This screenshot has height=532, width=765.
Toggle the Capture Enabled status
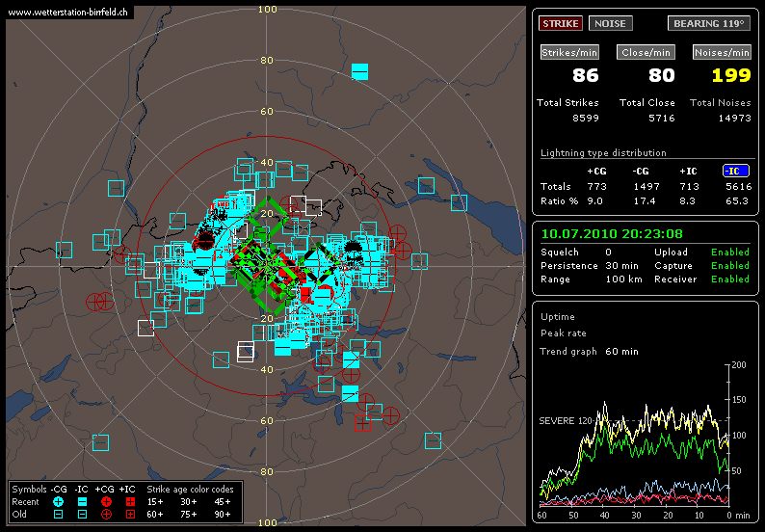(x=729, y=266)
